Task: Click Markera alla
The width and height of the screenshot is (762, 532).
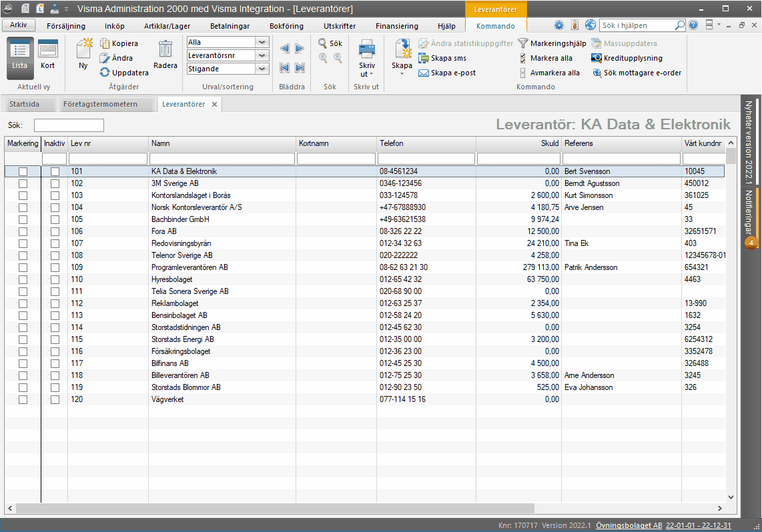Action: click(x=545, y=58)
